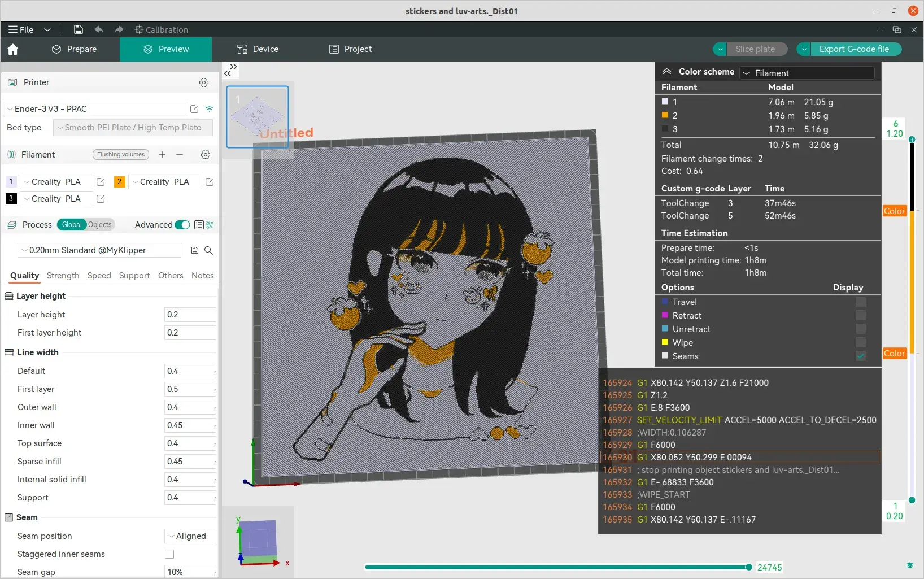
Task: Click filament 3 black color swatch
Action: click(x=11, y=199)
